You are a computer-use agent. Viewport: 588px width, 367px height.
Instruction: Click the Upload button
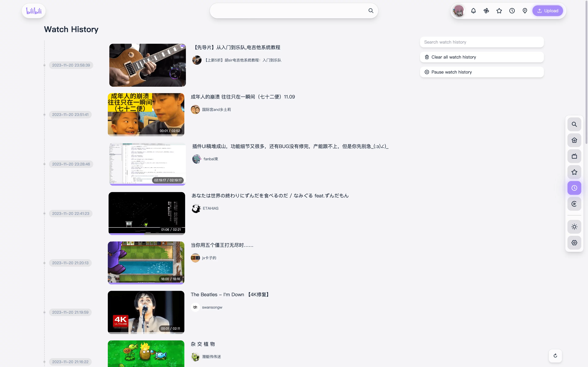(x=548, y=11)
